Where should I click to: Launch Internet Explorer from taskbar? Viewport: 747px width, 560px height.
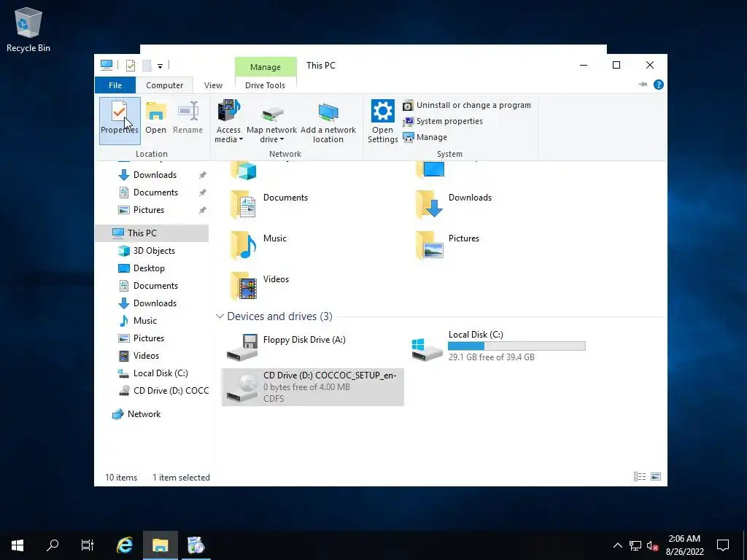pyautogui.click(x=125, y=545)
